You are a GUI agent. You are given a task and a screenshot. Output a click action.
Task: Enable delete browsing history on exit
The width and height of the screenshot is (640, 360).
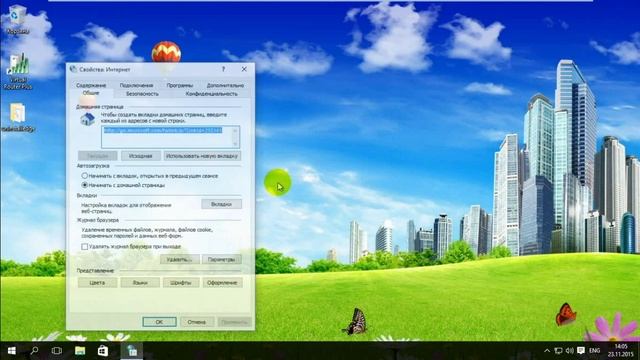pos(84,247)
